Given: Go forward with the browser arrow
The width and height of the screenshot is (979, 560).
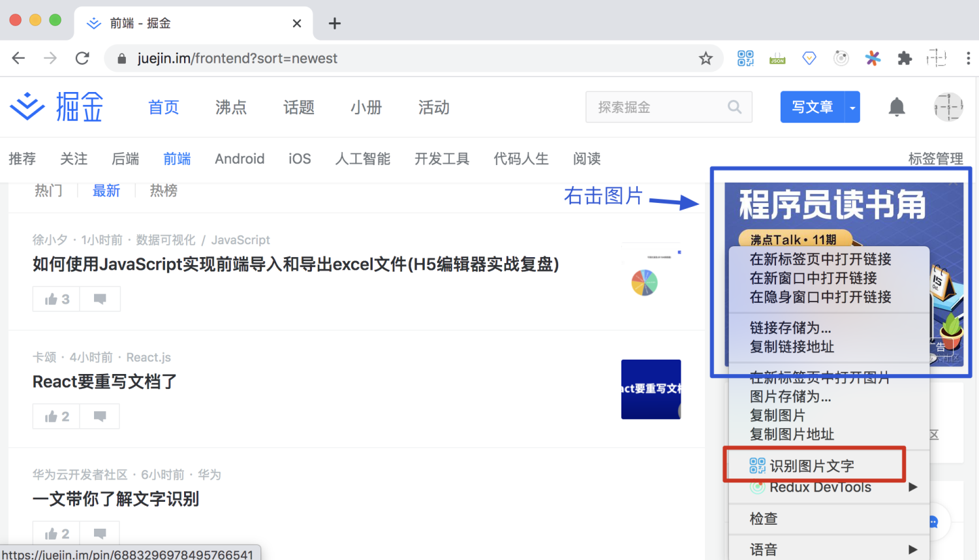Looking at the screenshot, I should 50,58.
